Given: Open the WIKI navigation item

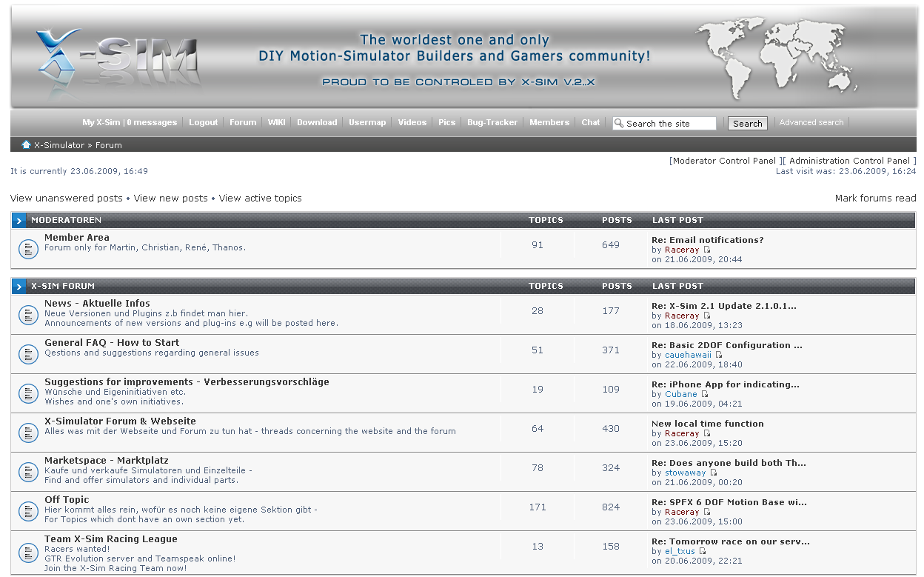Looking at the screenshot, I should coord(276,122).
